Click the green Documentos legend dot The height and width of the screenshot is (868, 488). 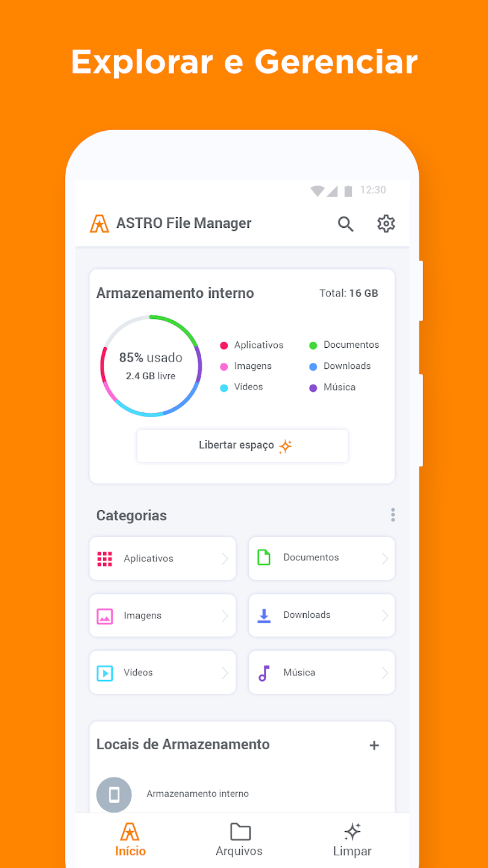(313, 345)
